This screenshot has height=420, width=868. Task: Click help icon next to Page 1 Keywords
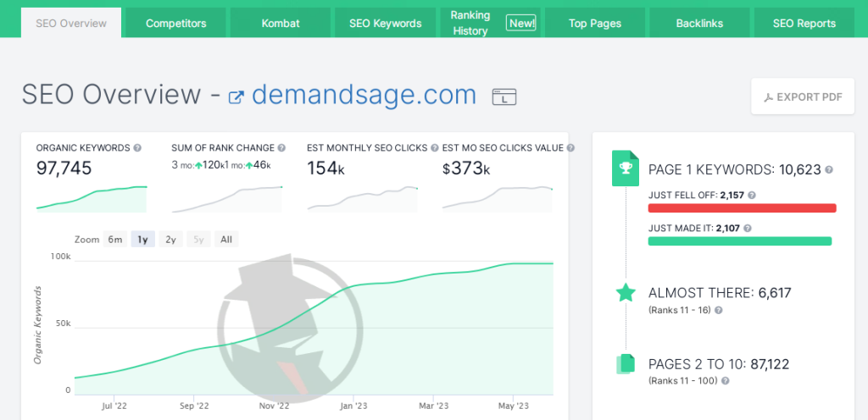pos(829,170)
